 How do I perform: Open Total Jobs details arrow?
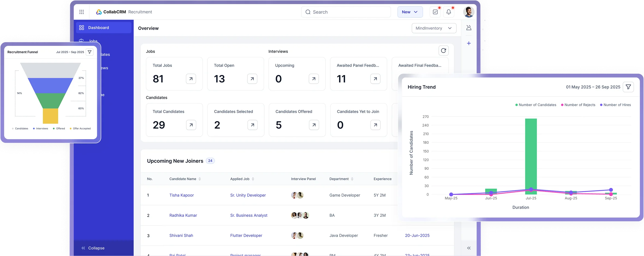point(191,79)
